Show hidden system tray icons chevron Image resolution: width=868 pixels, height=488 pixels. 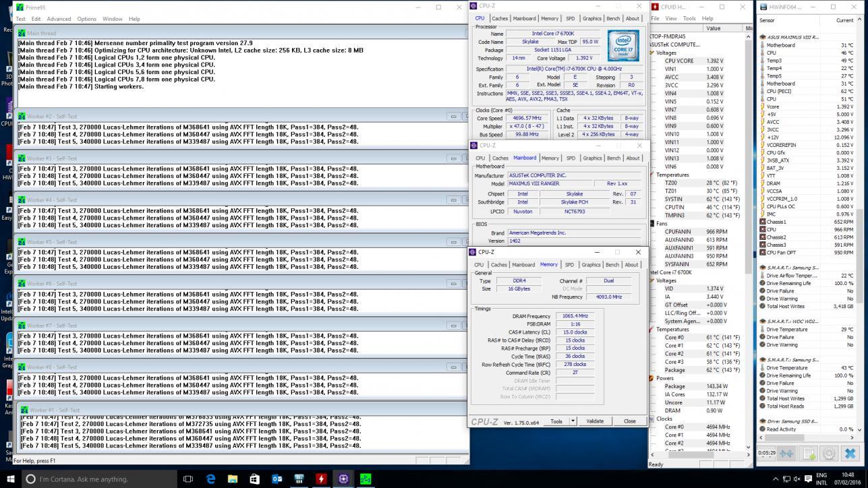point(774,479)
